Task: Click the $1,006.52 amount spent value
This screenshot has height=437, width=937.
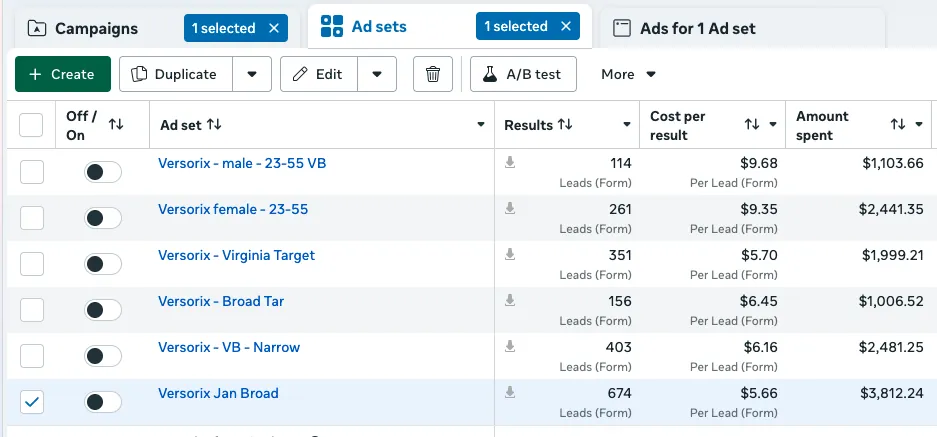Action: [891, 301]
